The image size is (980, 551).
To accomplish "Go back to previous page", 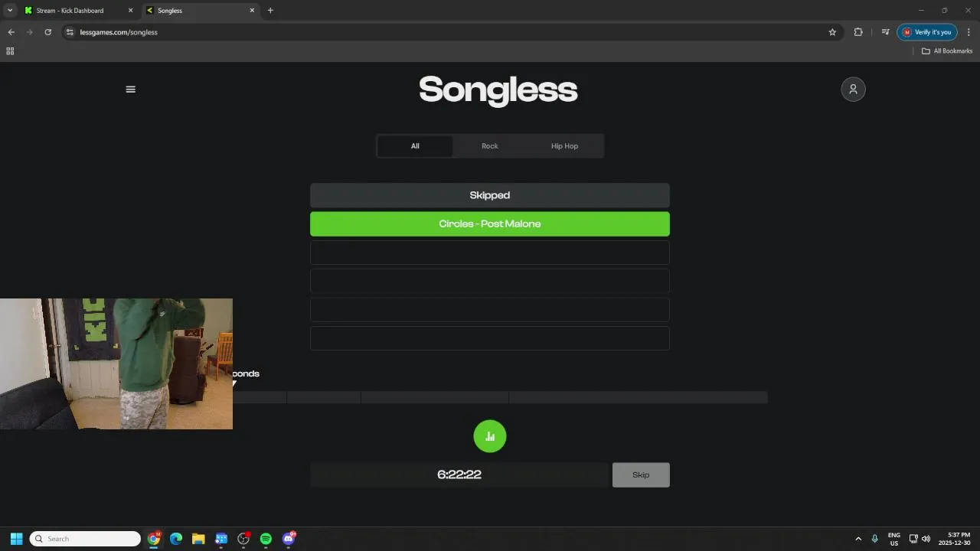I will pyautogui.click(x=11, y=32).
